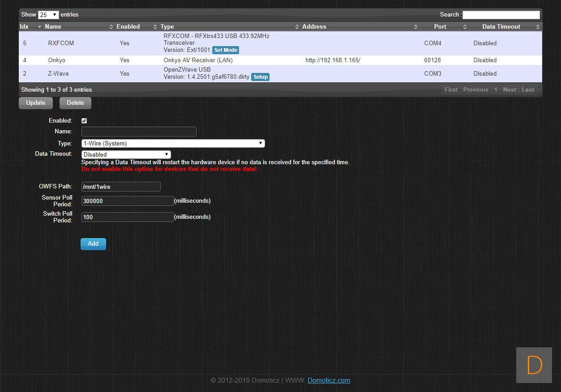
Task: Click the blue Add button
Action: coord(93,244)
